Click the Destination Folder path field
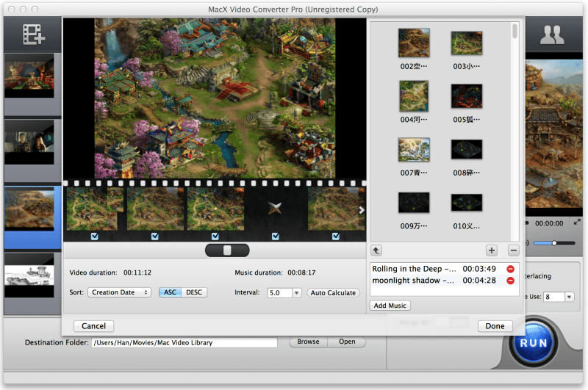 184,342
